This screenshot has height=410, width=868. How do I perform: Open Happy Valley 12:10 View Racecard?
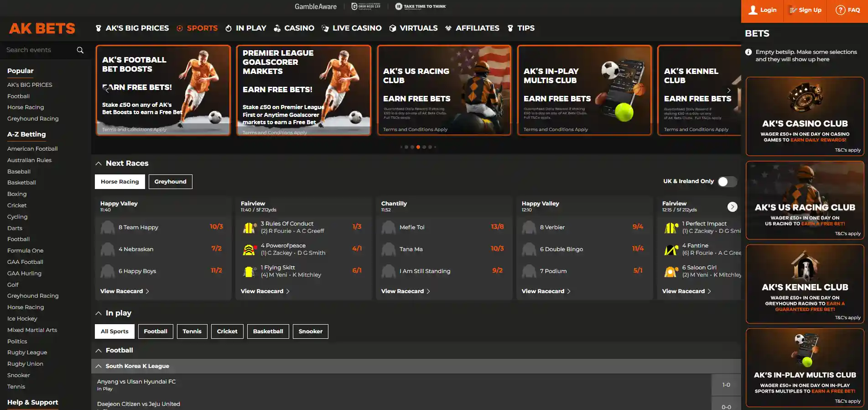[546, 291]
